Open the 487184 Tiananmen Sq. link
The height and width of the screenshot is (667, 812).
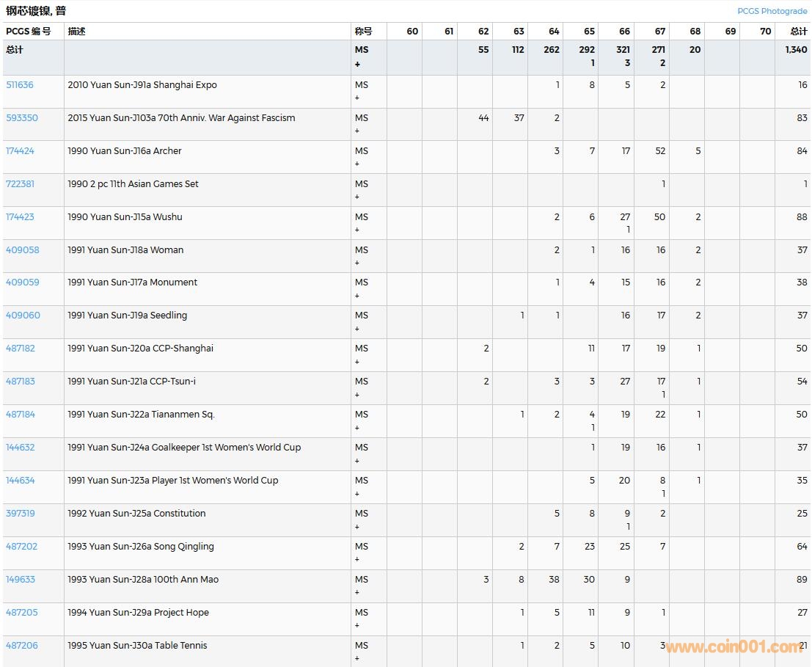click(x=21, y=415)
